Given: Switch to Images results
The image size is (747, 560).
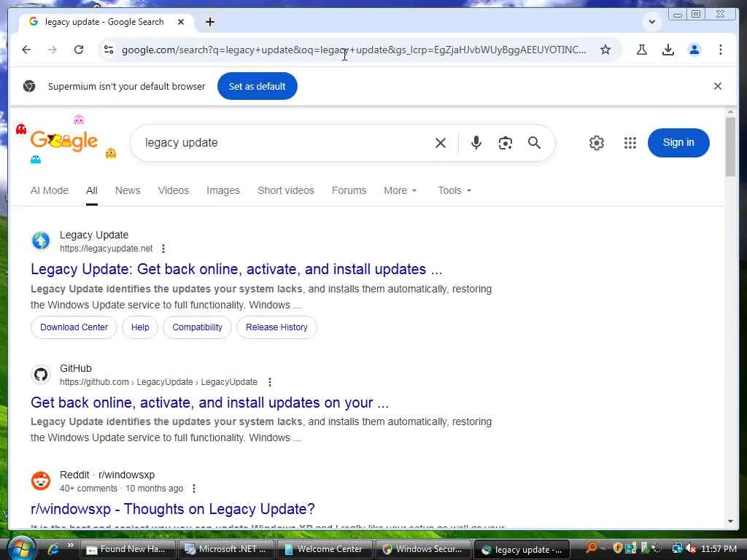Looking at the screenshot, I should [x=223, y=190].
